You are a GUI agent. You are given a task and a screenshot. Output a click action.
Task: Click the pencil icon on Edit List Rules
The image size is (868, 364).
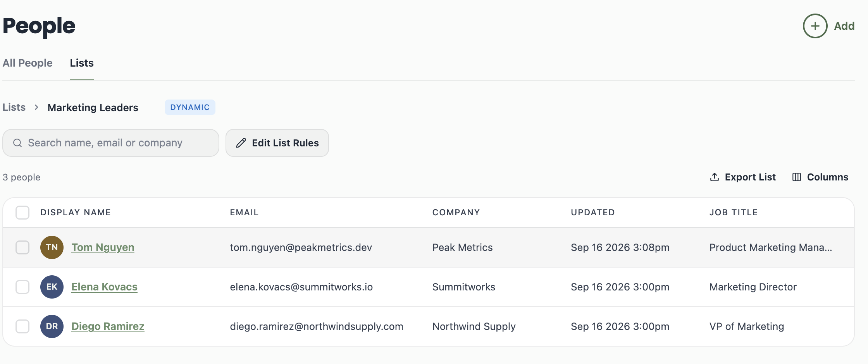(x=241, y=143)
